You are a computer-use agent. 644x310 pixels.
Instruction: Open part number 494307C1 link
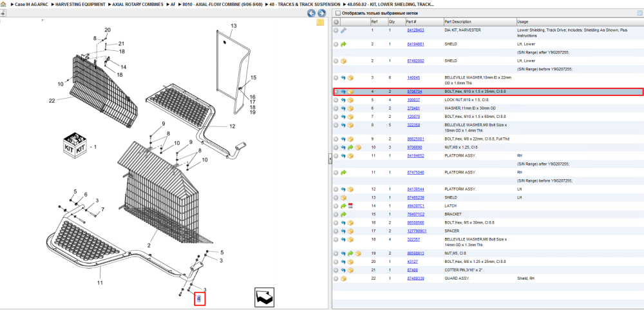click(415, 206)
